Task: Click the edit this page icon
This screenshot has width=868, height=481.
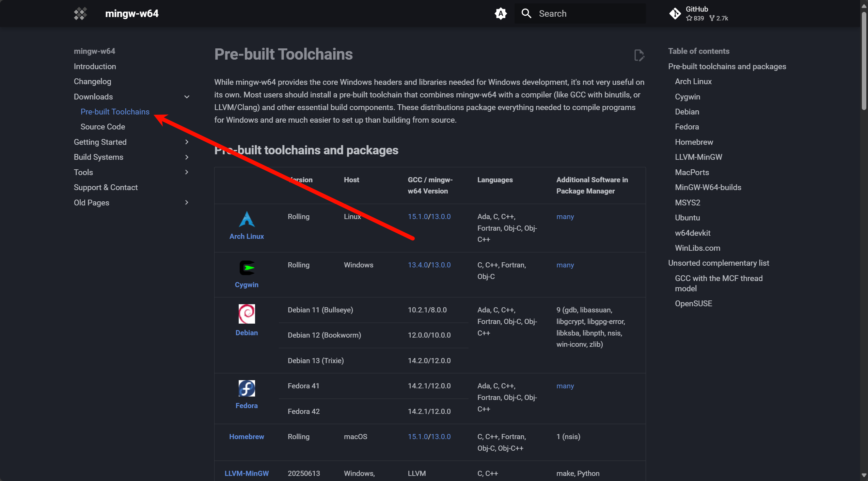Action: click(639, 55)
